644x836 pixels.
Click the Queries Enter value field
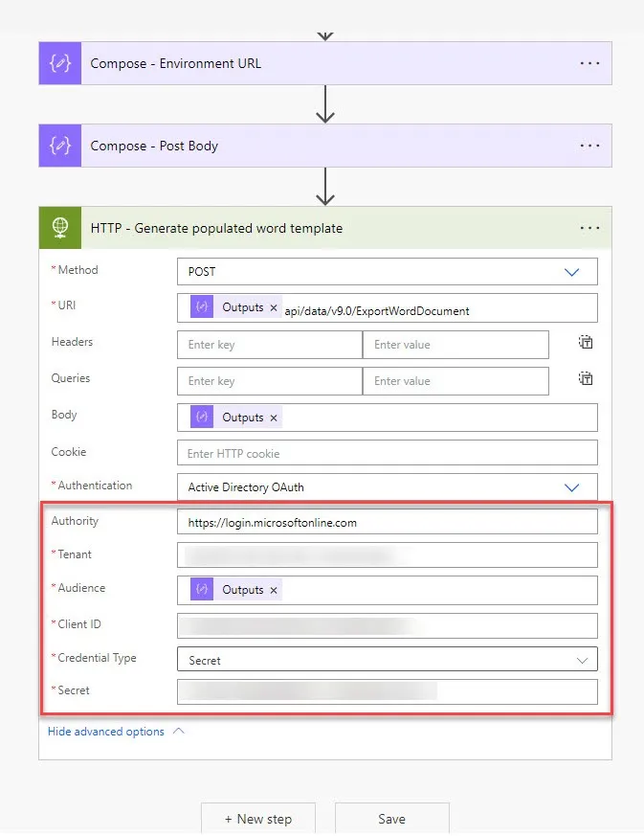coord(455,381)
